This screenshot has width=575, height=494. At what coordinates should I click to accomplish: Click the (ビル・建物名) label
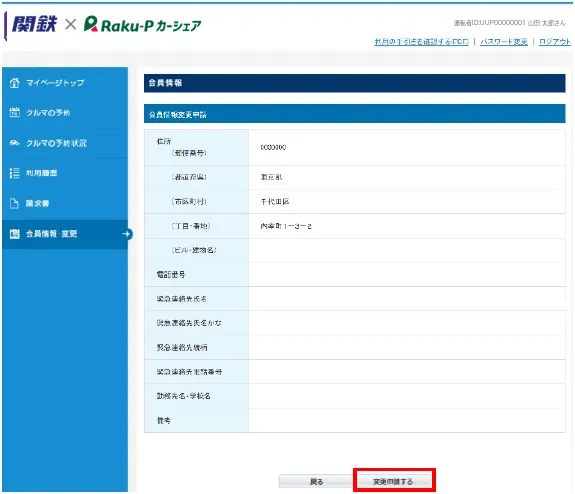(x=194, y=250)
